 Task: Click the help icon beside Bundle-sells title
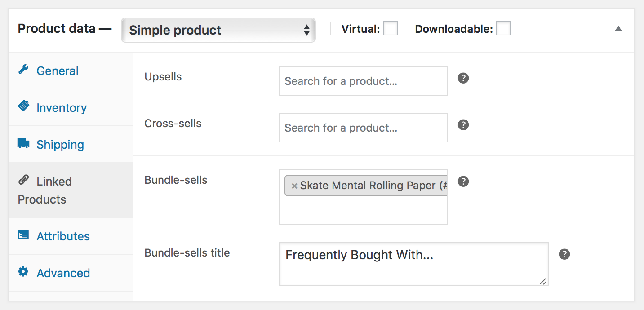[564, 254]
